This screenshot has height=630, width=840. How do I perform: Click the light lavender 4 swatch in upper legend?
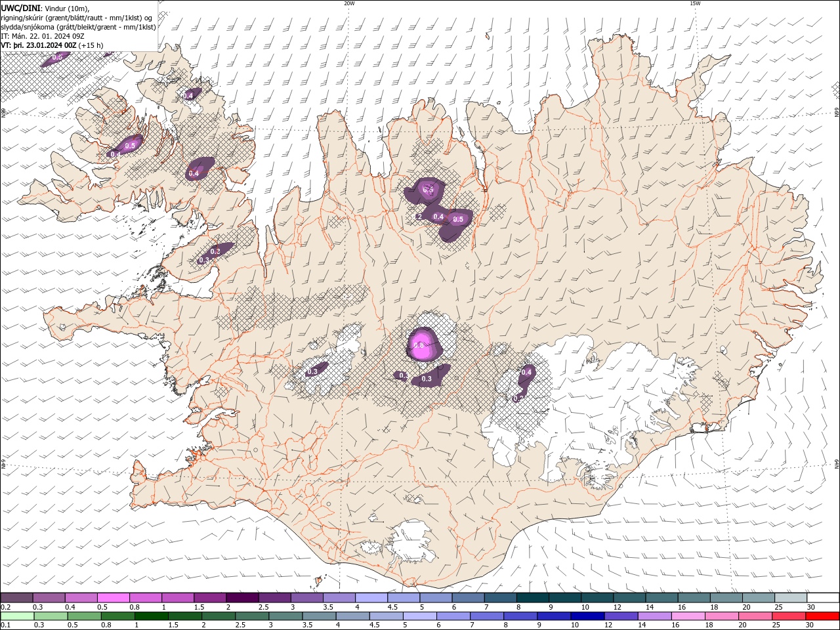point(371,598)
